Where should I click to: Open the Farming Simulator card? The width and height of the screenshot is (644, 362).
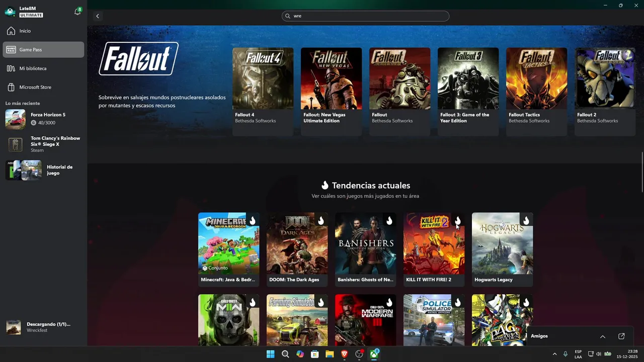297,320
